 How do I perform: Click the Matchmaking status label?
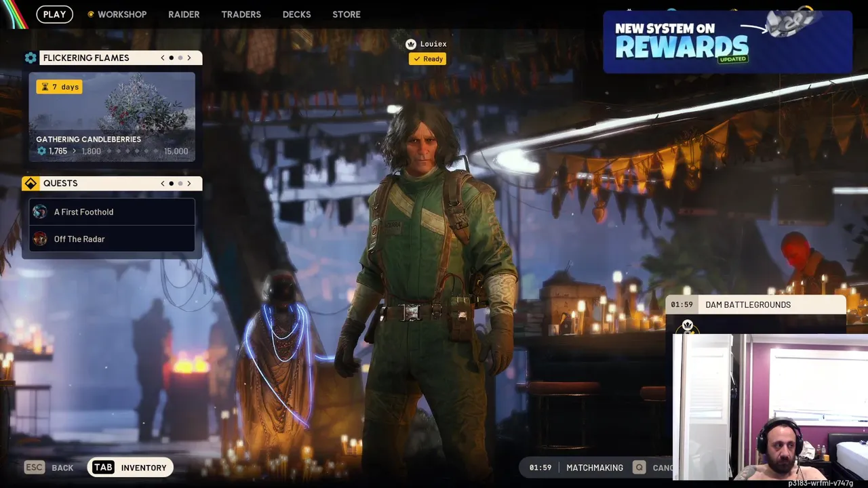click(595, 468)
